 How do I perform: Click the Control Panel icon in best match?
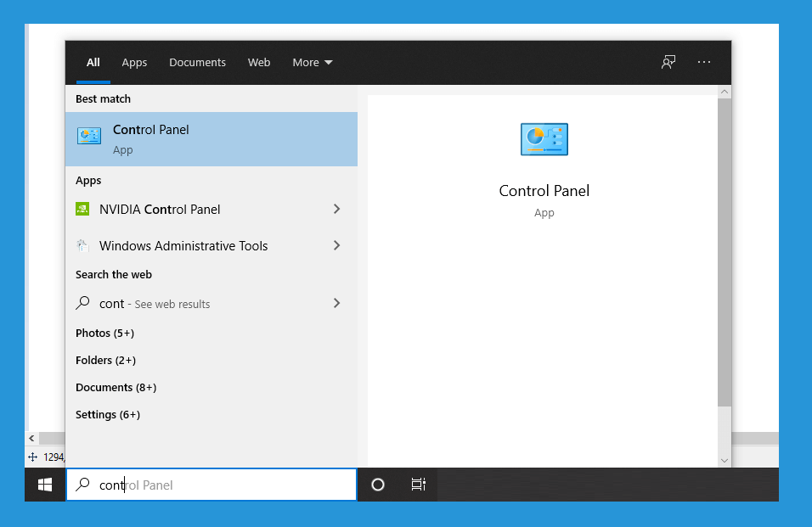coord(89,136)
